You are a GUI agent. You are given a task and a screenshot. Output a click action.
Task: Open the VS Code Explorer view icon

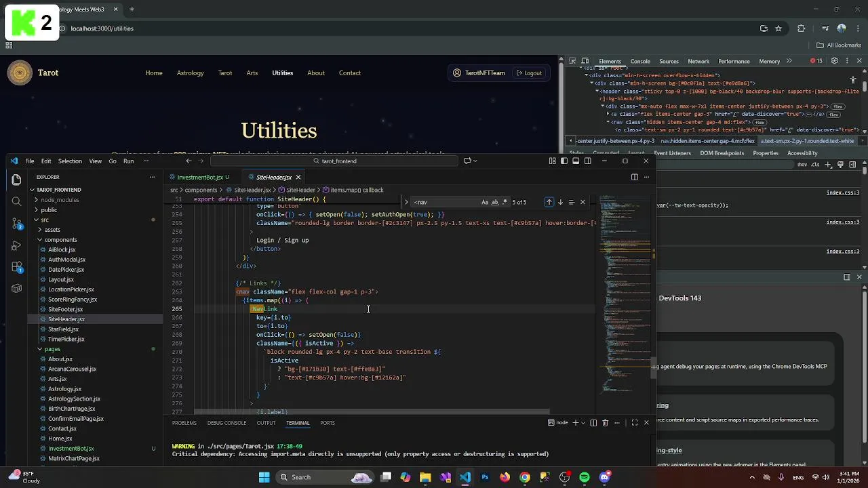pyautogui.click(x=16, y=180)
